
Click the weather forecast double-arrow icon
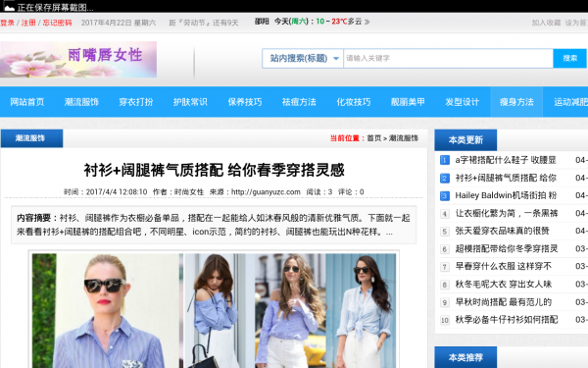[367, 22]
